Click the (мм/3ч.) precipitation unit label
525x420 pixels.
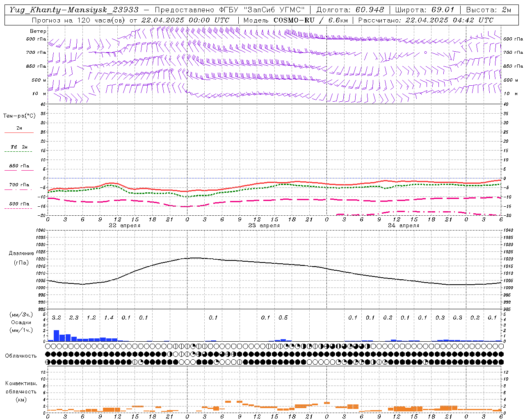21,315
